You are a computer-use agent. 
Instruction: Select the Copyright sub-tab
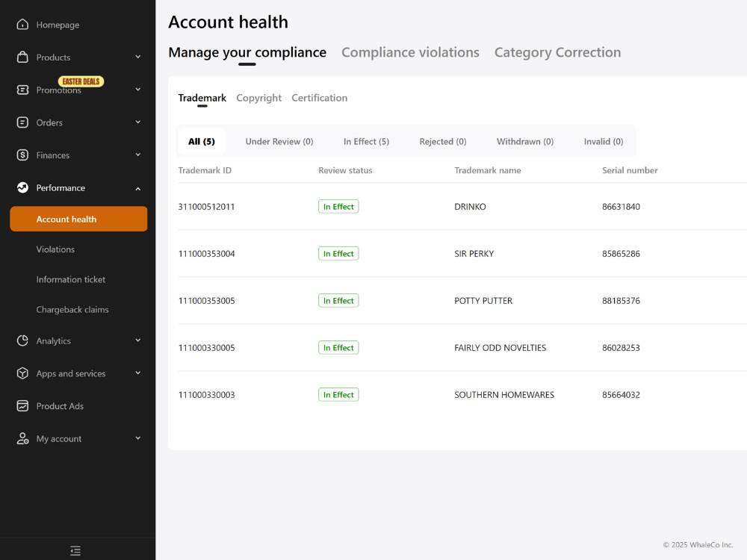tap(258, 98)
